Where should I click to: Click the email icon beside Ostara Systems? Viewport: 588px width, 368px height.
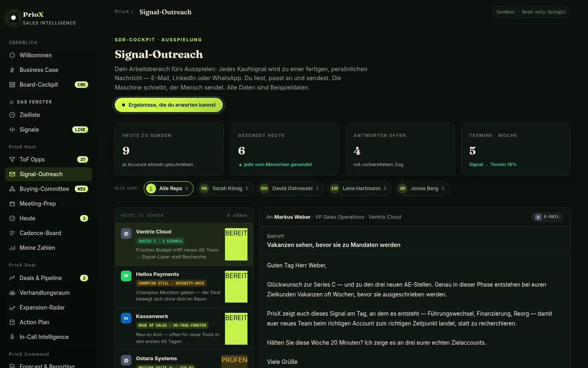126,360
